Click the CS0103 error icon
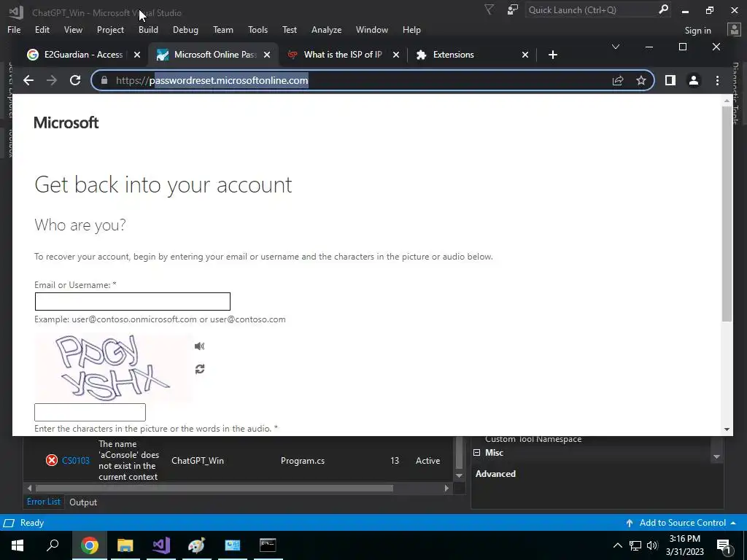The width and height of the screenshot is (747, 560). coord(52,461)
